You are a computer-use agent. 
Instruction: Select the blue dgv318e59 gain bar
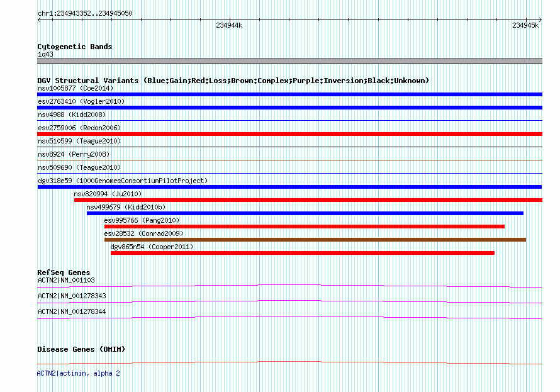coord(289,187)
